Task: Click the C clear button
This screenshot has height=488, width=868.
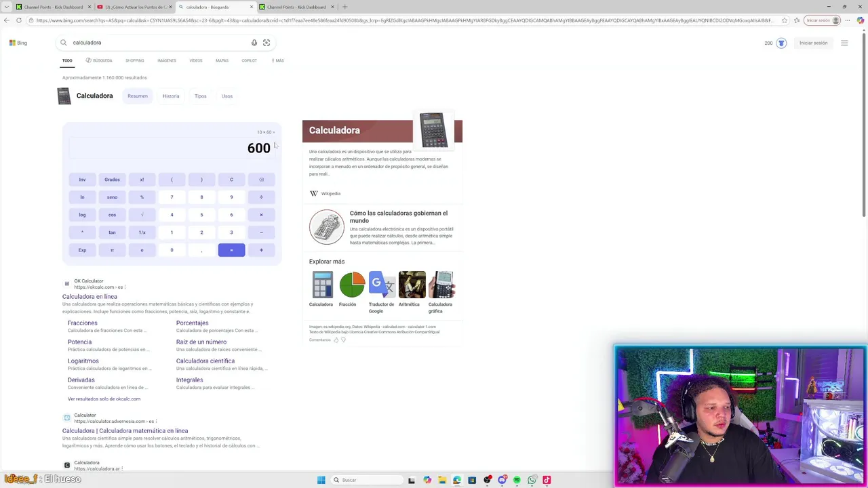Action: click(231, 180)
